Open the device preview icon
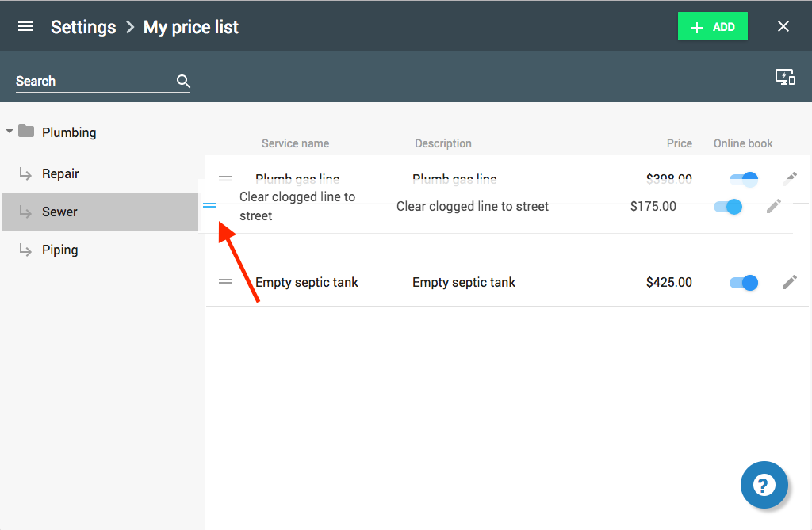812x530 pixels. (x=784, y=77)
